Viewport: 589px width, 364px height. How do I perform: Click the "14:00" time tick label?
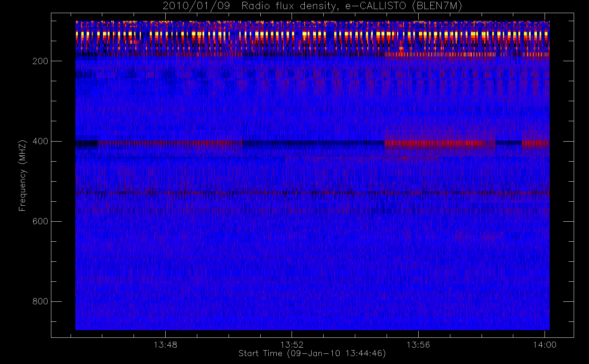pyautogui.click(x=545, y=345)
